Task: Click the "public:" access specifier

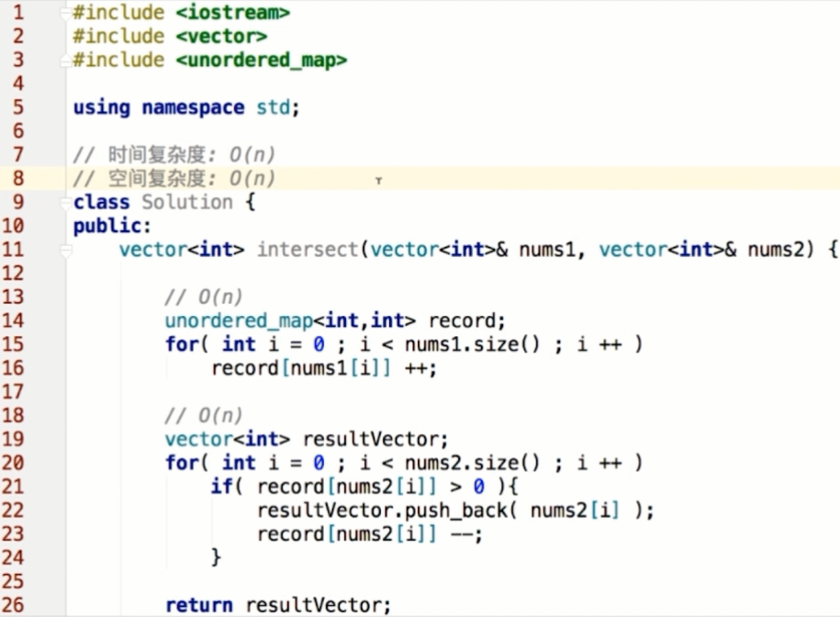Action: (112, 226)
